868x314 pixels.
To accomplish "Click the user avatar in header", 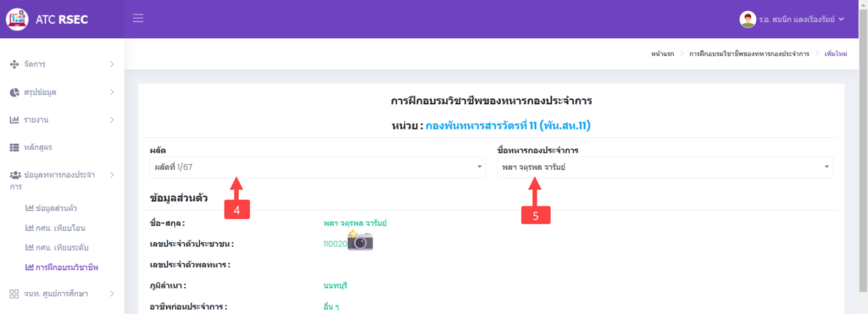I will pyautogui.click(x=748, y=19).
